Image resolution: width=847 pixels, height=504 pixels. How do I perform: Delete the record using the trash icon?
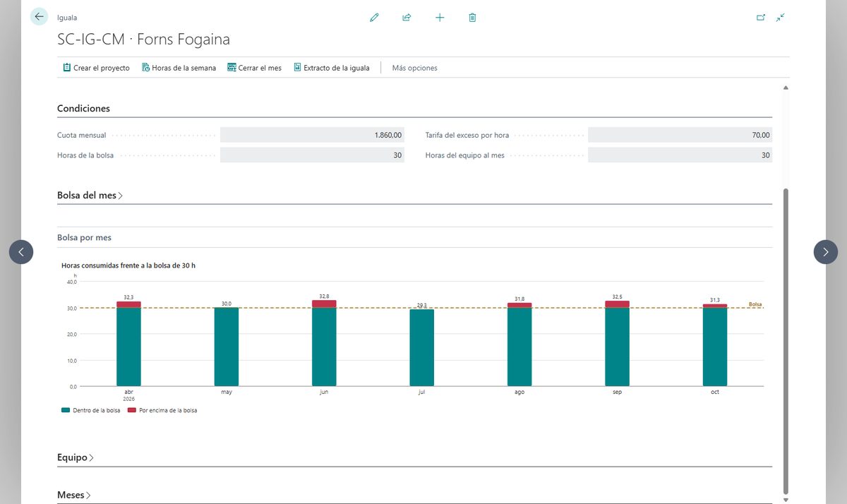point(472,18)
